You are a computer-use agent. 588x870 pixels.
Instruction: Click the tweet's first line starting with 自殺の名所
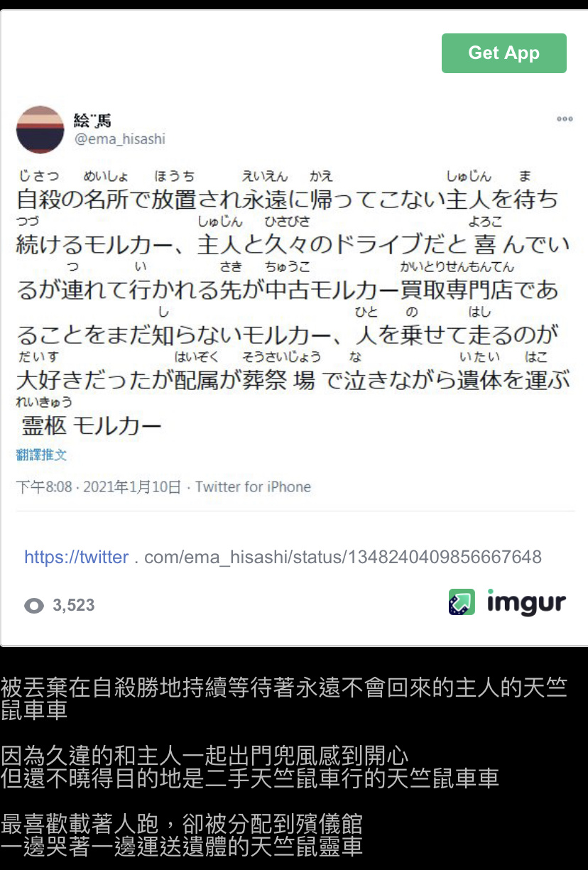(x=287, y=198)
